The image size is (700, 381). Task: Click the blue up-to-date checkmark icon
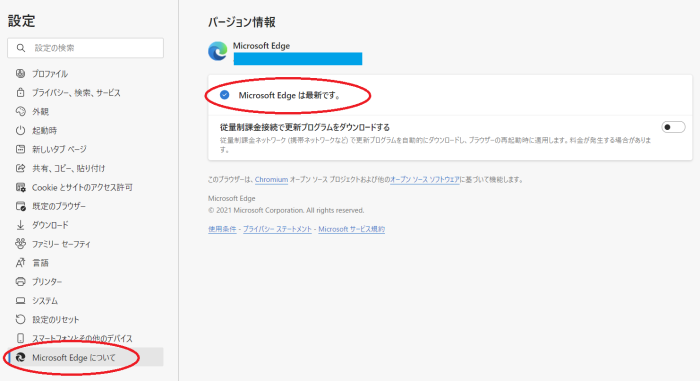tap(225, 95)
